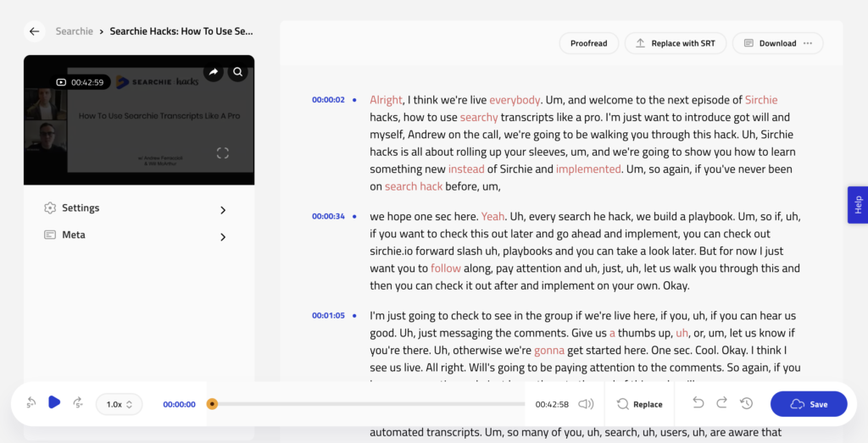Click highlighted word 'Yeah'

pos(492,216)
